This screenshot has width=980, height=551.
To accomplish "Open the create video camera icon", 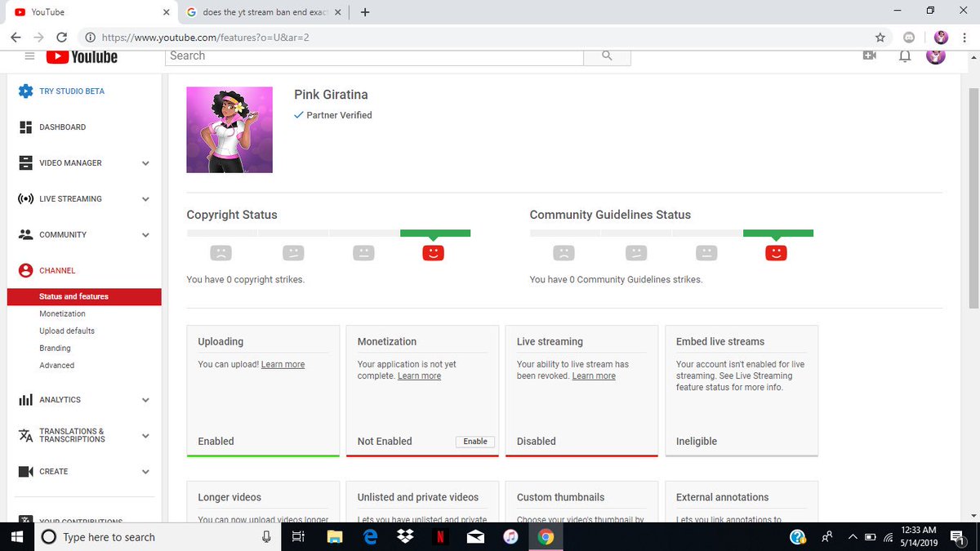I will [870, 56].
